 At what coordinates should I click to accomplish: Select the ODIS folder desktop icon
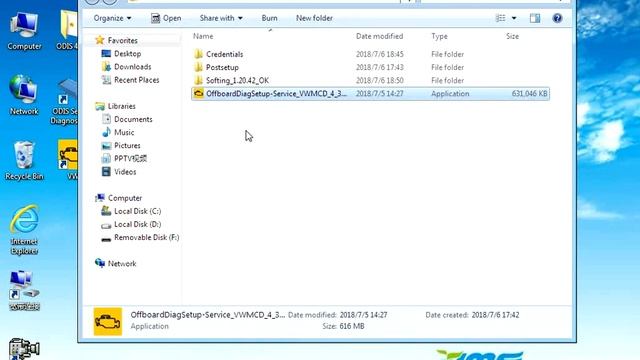coord(67,30)
